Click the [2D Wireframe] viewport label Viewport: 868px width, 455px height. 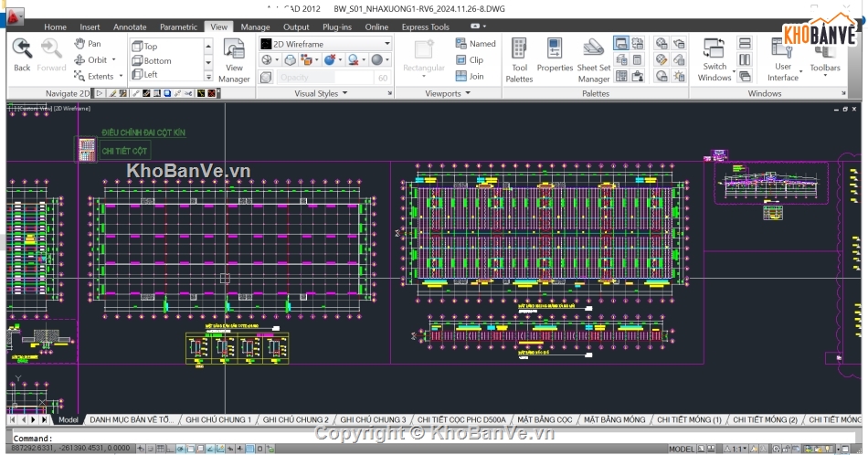[72, 109]
